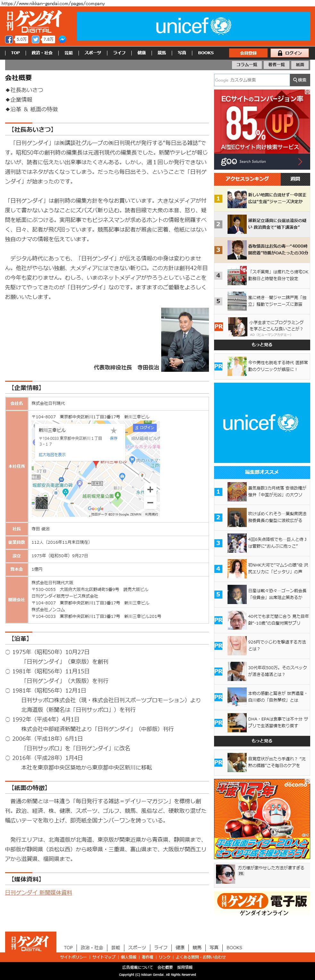This screenshot has height=980, width=315.
Task: Click the Facebook icon in the header
Action: point(9,39)
